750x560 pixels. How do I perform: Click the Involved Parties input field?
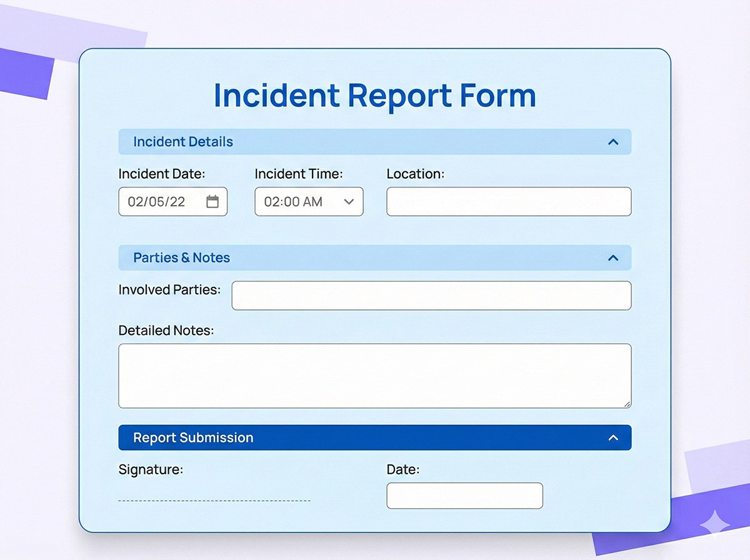pyautogui.click(x=431, y=295)
